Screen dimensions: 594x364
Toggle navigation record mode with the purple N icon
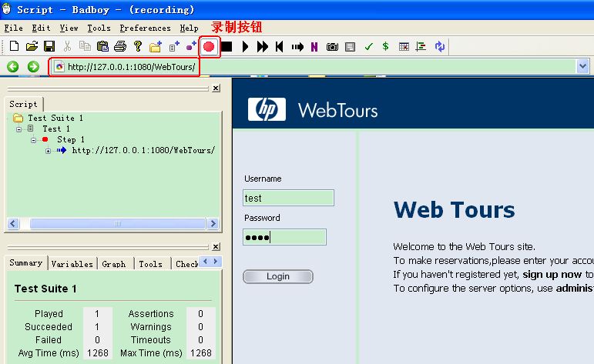(314, 46)
